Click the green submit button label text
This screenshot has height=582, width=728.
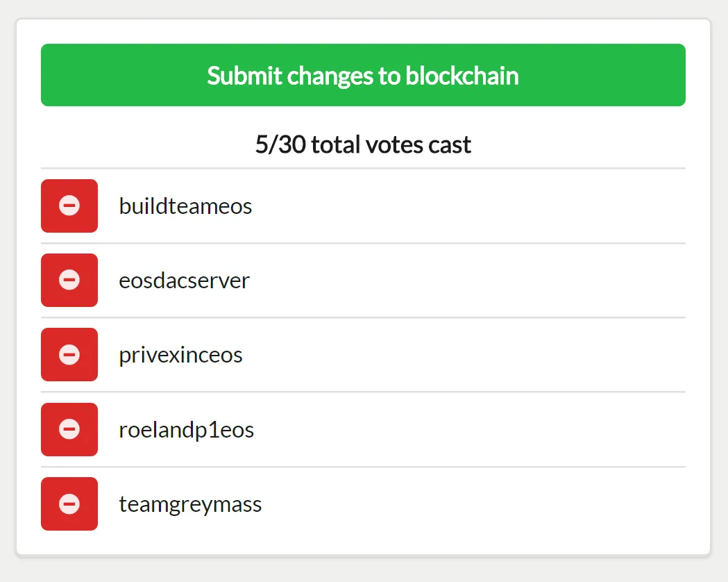(363, 76)
